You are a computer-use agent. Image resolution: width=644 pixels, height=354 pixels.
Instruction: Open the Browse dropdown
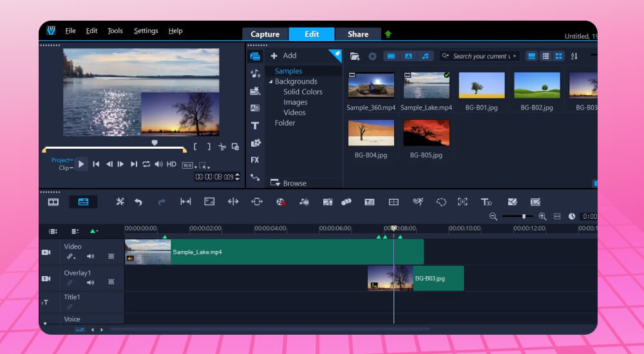[x=289, y=183]
